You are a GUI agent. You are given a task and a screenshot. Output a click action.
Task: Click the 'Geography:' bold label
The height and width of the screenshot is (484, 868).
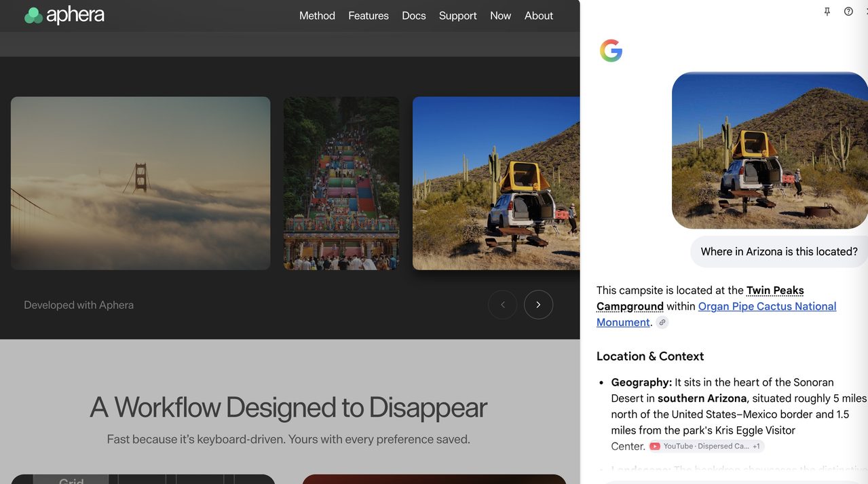click(x=641, y=382)
